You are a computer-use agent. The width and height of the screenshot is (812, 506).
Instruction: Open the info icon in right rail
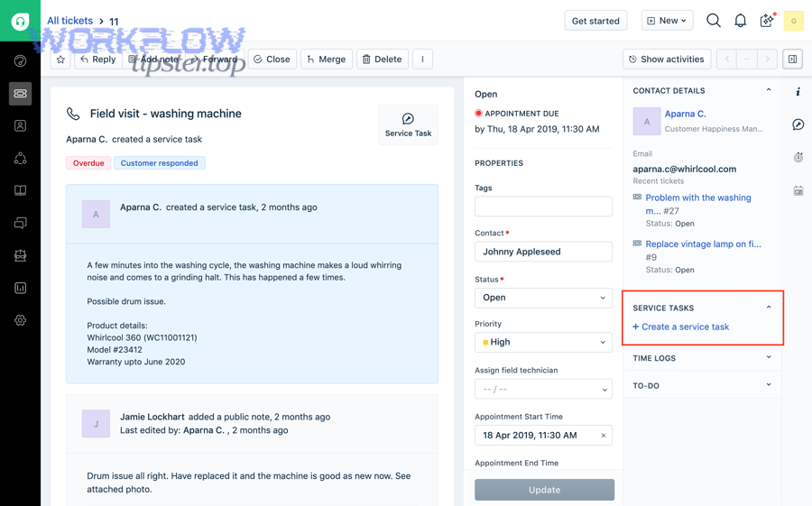[798, 92]
